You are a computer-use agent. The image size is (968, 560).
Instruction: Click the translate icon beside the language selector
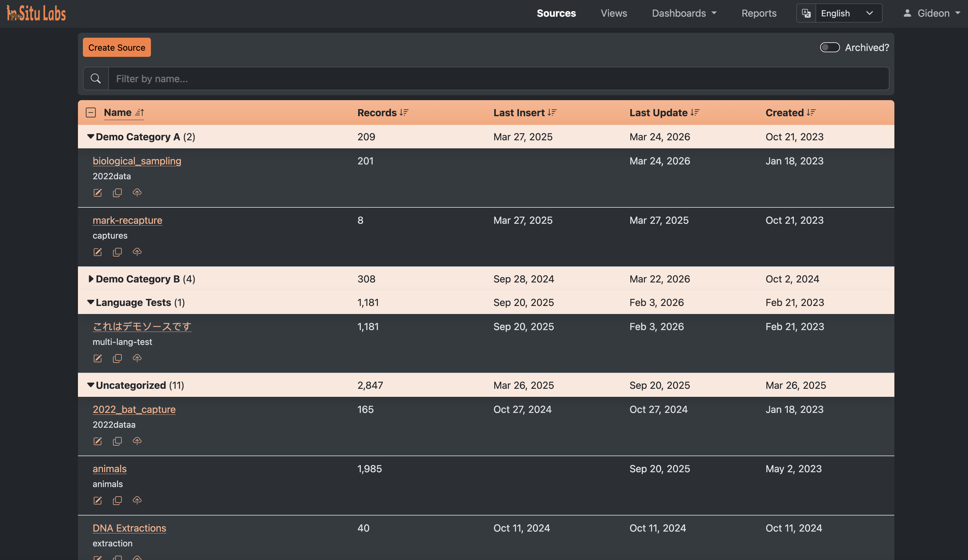coord(806,13)
